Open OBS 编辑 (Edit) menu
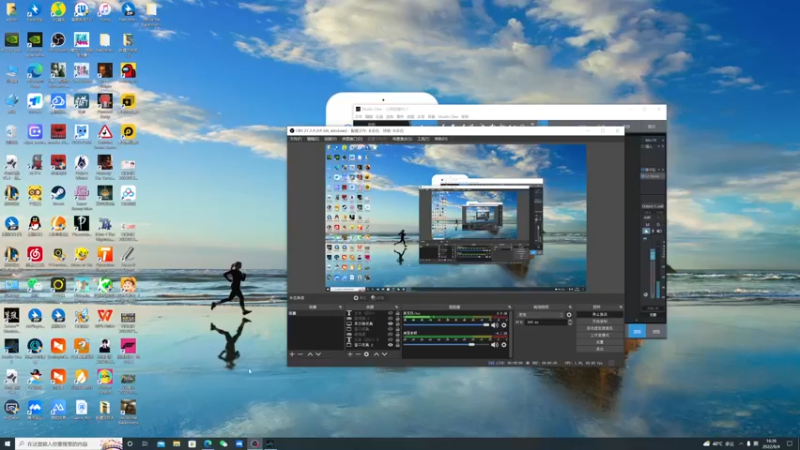The width and height of the screenshot is (800, 450). point(313,139)
